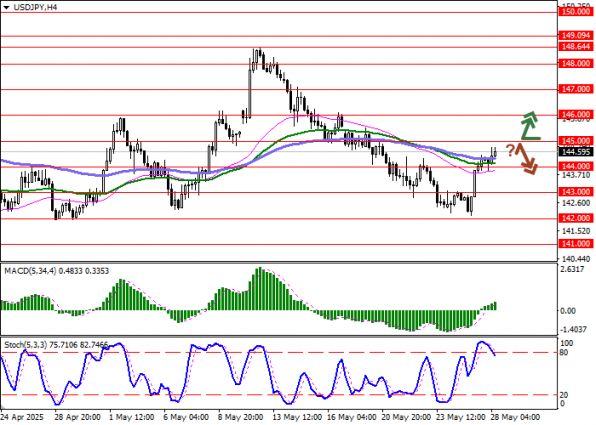
Task: Select the 148.644 resistance level label
Action: [575, 47]
